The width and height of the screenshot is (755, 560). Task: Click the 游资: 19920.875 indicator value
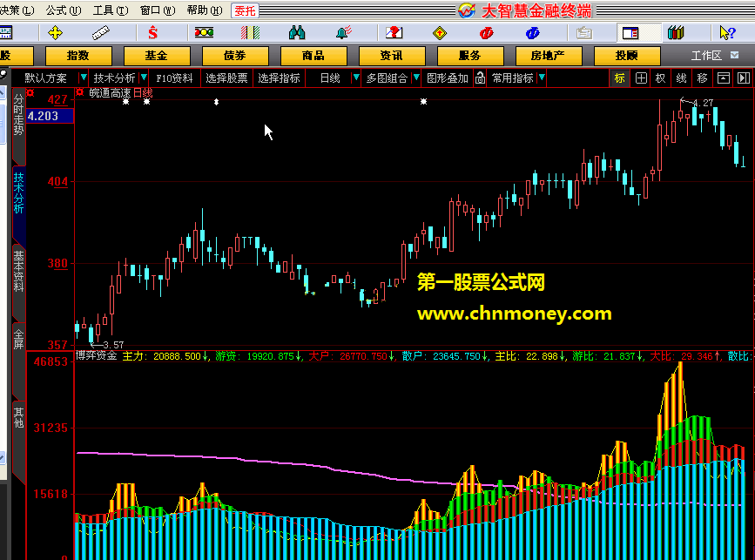click(x=258, y=356)
